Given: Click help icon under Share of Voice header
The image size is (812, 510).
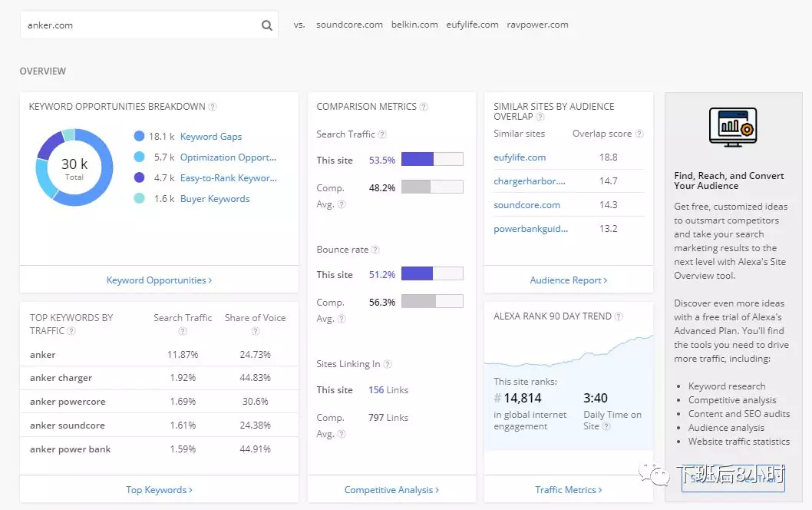Looking at the screenshot, I should pyautogui.click(x=256, y=331).
